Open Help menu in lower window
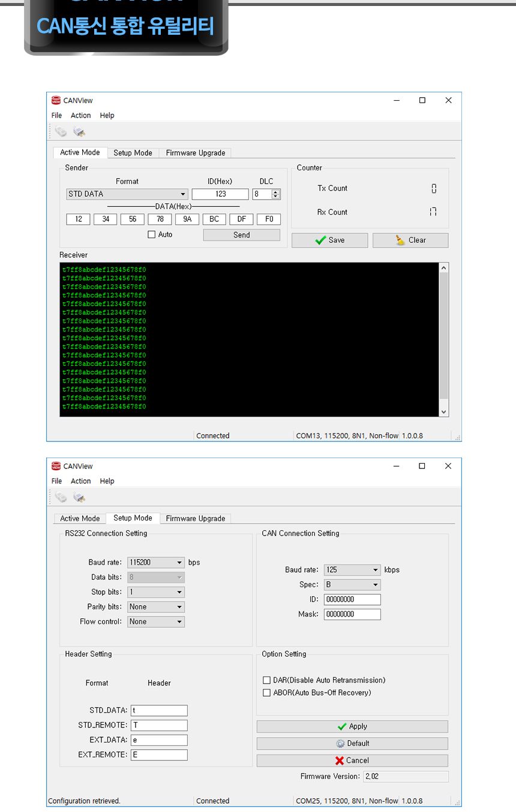 point(107,481)
